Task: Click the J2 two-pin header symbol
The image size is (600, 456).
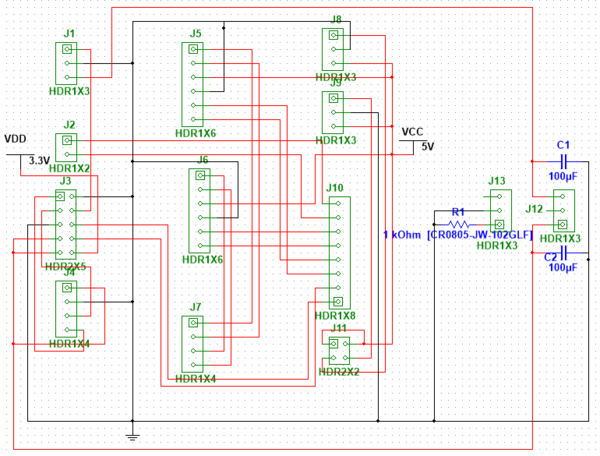Action: click(x=67, y=148)
